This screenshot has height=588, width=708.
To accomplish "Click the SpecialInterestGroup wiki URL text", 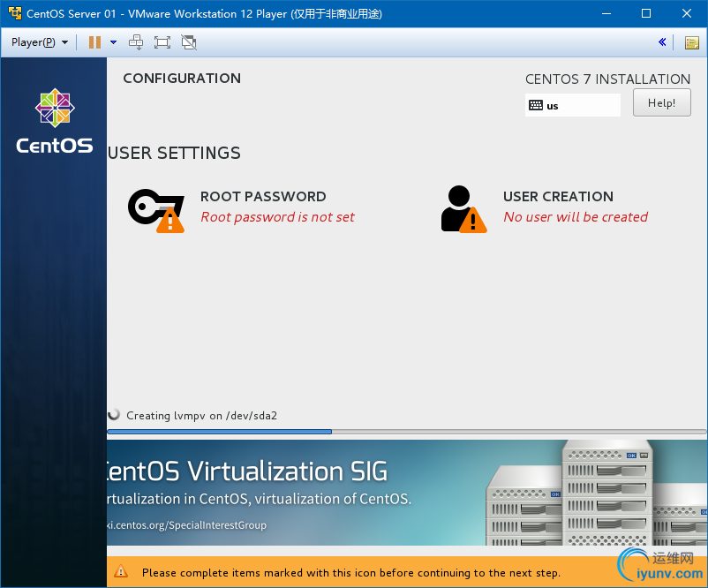I will click(x=186, y=525).
